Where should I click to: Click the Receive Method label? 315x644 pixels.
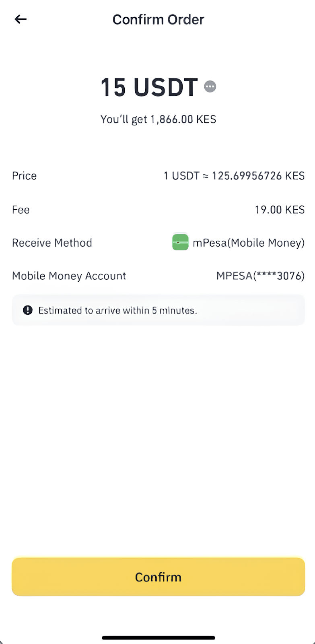52,243
